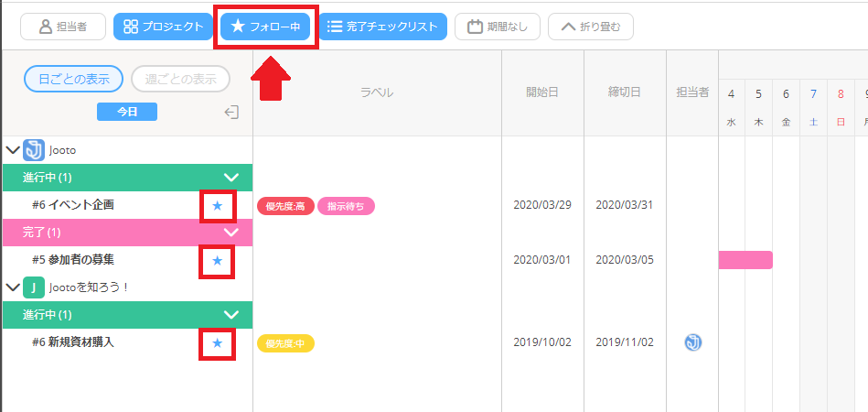
Task: Click start date 2020/03/29
Action: coord(542,205)
